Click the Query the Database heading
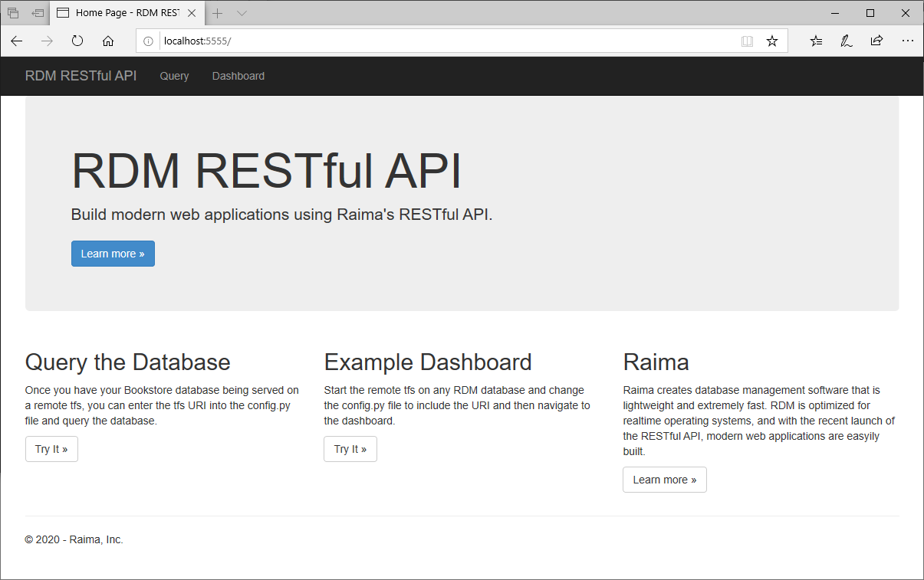 [128, 362]
